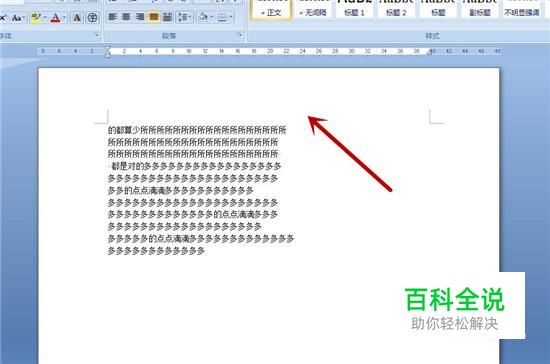Apply the yellow text highlight color
This screenshot has width=550, height=364.
[36, 17]
